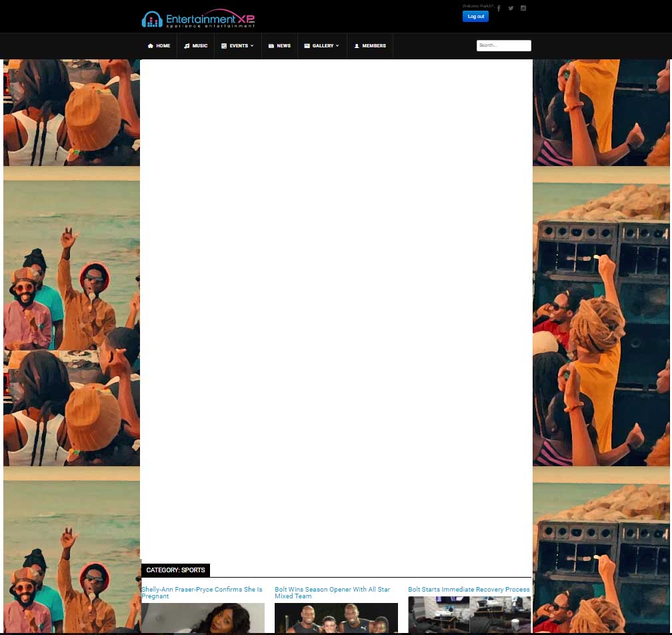Click the Bolt all-star team photo thumbnail
This screenshot has width=672, height=635.
point(336,618)
